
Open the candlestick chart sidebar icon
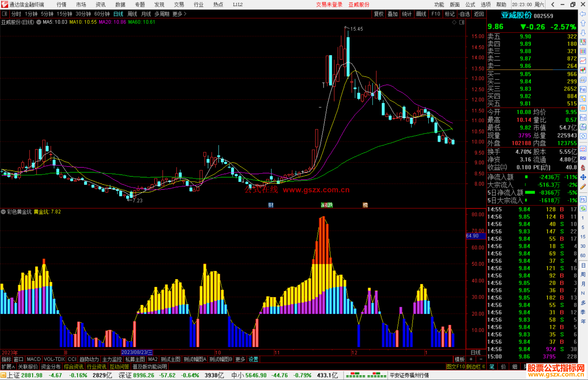[583, 70]
